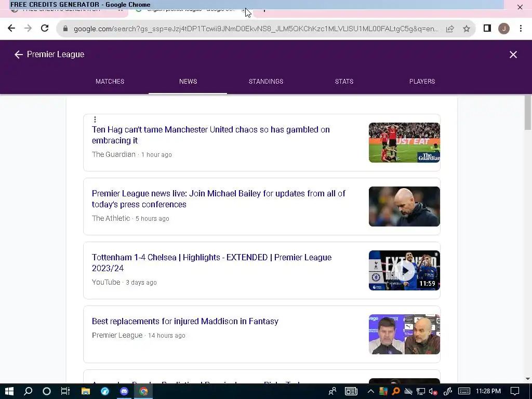Click the 11:28 PM taskbar clock
This screenshot has height=399, width=532.
click(488, 391)
